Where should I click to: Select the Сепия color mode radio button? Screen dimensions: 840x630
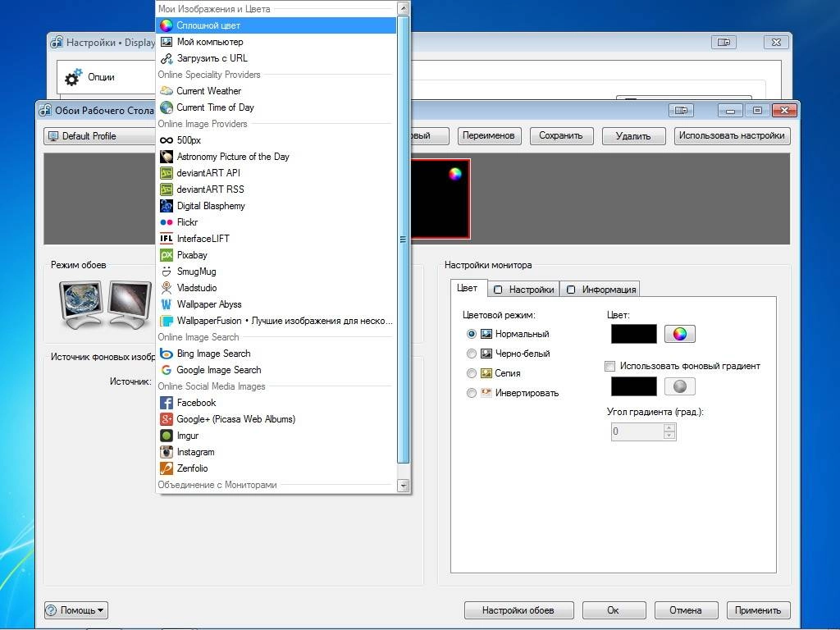(472, 373)
